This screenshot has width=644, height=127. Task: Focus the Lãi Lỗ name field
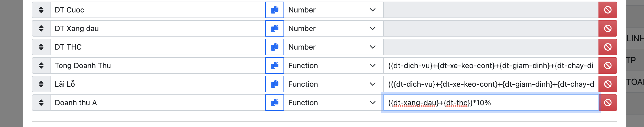tap(157, 84)
